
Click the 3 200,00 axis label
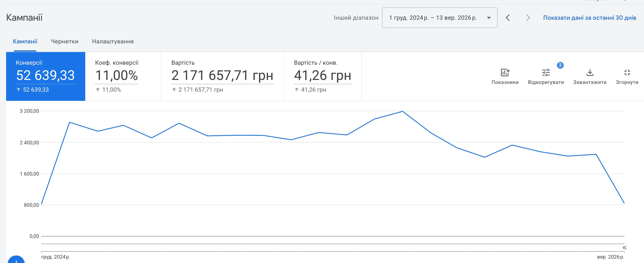tap(30, 111)
